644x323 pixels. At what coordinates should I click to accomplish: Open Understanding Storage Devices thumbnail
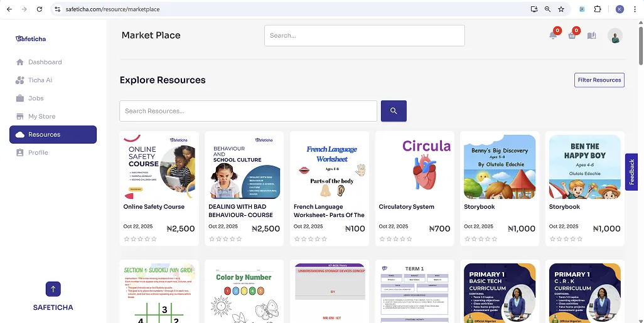click(x=330, y=293)
